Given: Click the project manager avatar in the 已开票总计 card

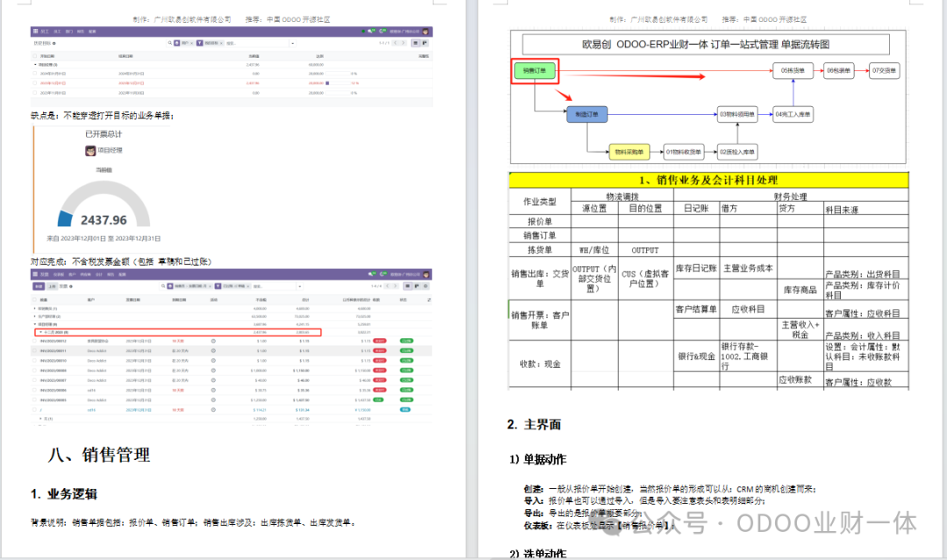Looking at the screenshot, I should [90, 150].
